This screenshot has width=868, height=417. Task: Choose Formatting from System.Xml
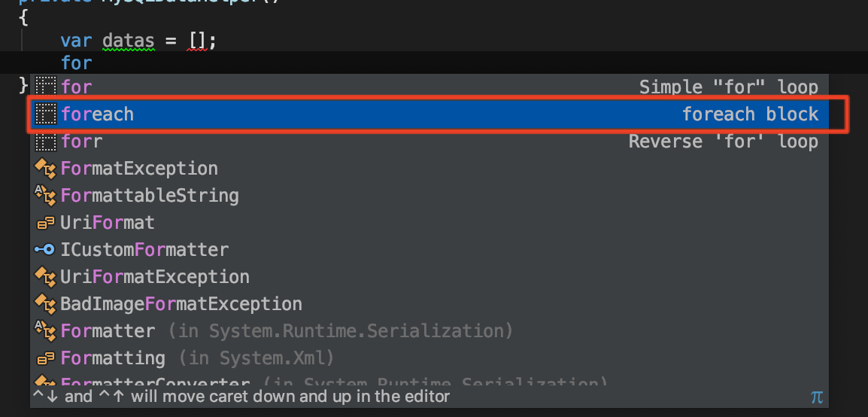click(113, 358)
